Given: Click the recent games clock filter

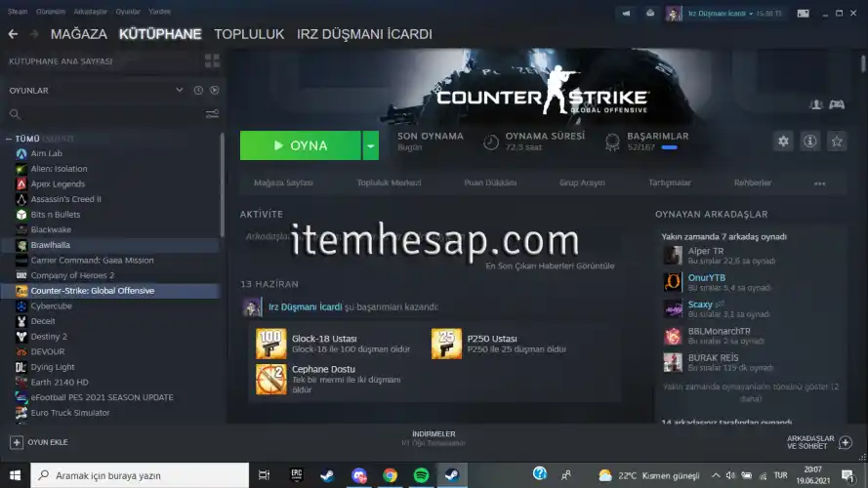Looking at the screenshot, I should pyautogui.click(x=198, y=90).
